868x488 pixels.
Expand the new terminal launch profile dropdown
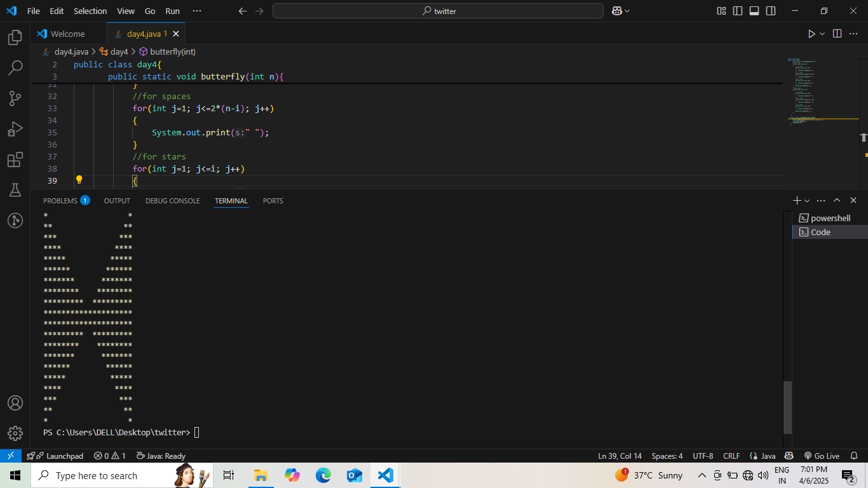click(x=808, y=201)
